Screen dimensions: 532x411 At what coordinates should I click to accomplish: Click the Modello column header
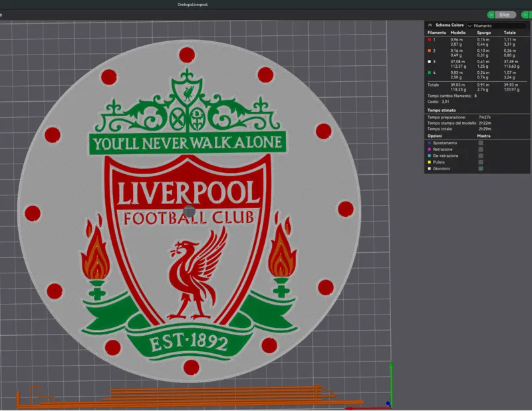click(458, 33)
